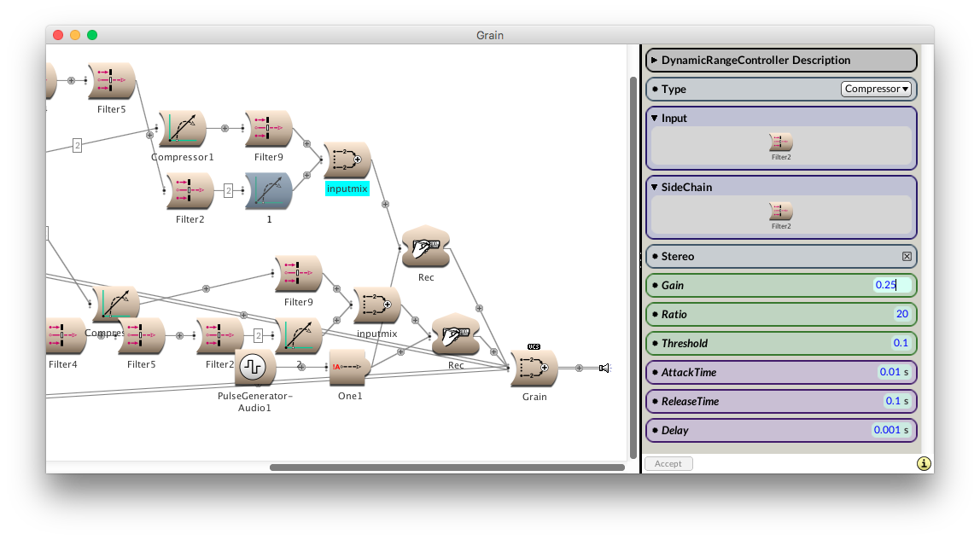Click the horizontal scrollbar under the signal flow
The height and width of the screenshot is (540, 980).
tap(446, 467)
